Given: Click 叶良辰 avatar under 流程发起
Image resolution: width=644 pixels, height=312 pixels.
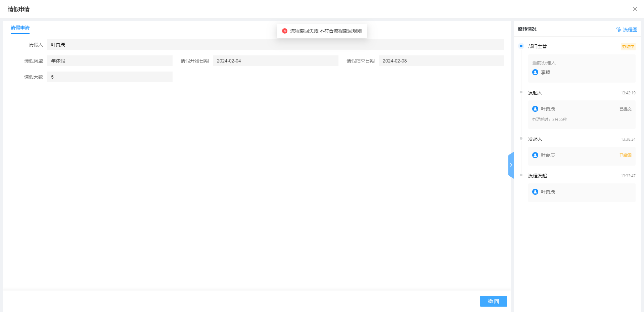Looking at the screenshot, I should pos(535,192).
